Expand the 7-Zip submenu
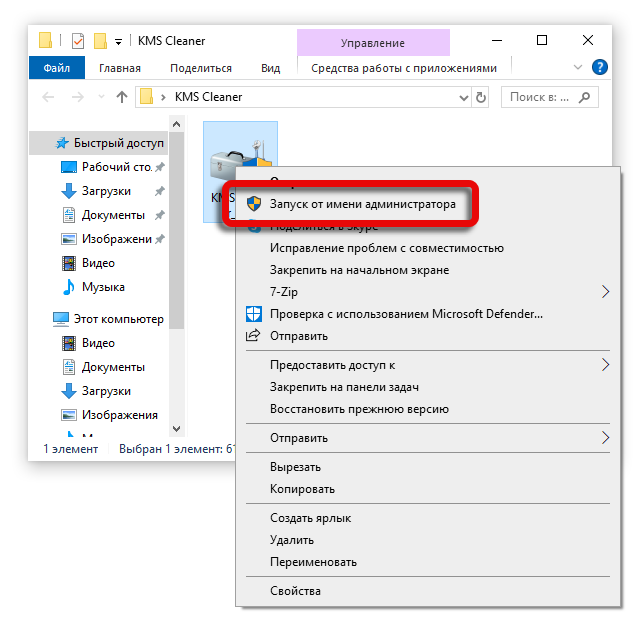 pyautogui.click(x=605, y=292)
